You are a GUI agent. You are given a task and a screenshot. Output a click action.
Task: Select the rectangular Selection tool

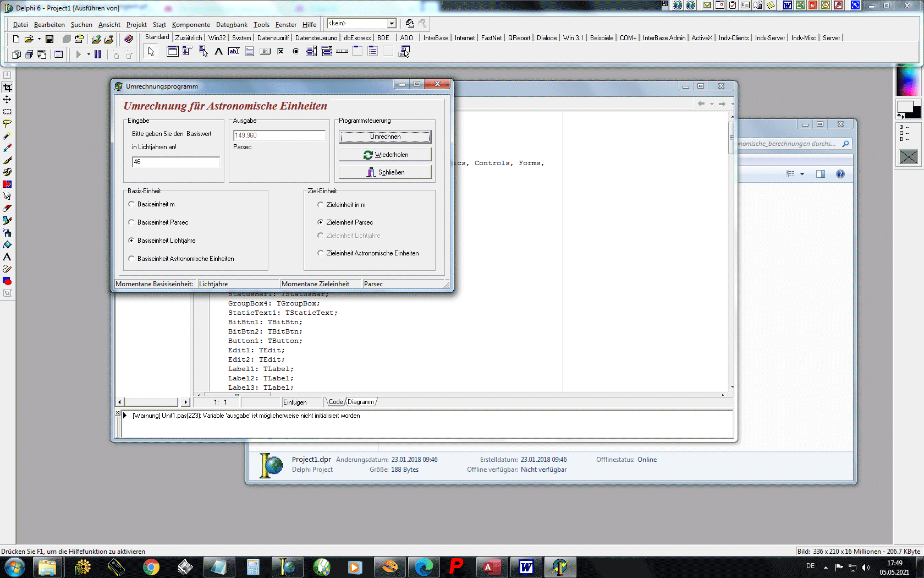click(7, 112)
